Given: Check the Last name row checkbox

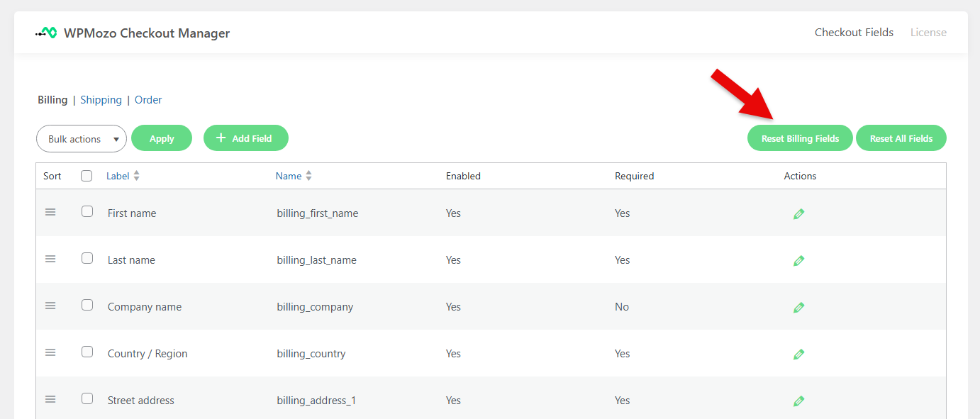Looking at the screenshot, I should (87, 258).
